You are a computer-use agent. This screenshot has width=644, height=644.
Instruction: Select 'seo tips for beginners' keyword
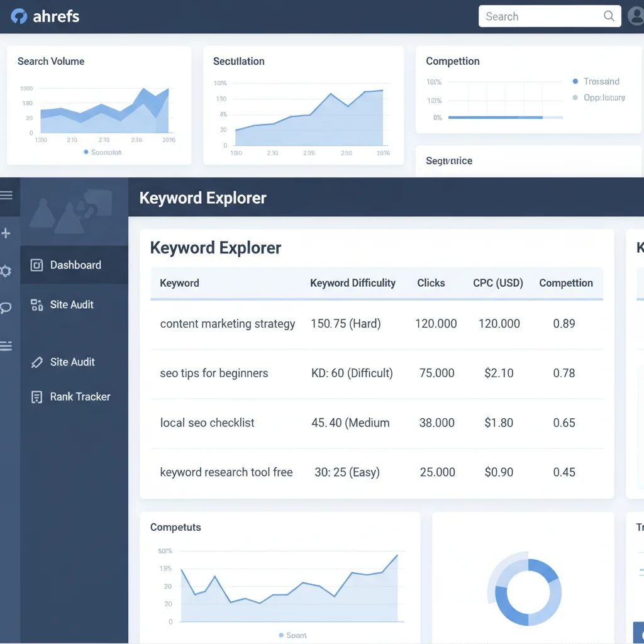click(x=214, y=373)
